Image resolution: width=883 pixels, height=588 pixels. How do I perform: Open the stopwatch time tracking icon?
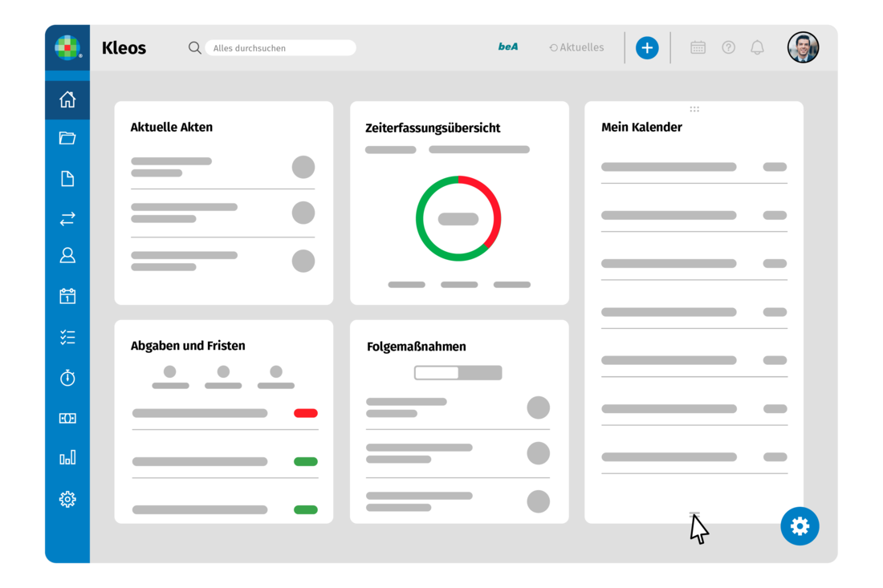coord(67,377)
